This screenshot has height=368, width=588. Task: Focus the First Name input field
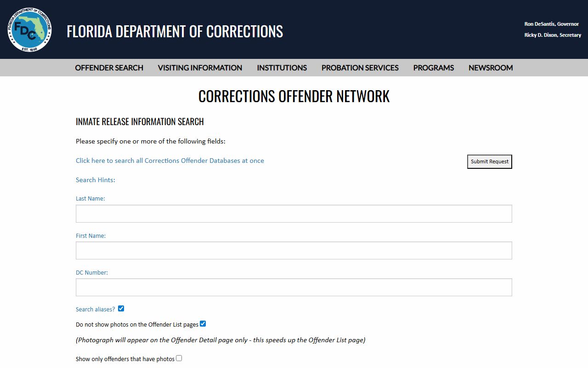(294, 250)
